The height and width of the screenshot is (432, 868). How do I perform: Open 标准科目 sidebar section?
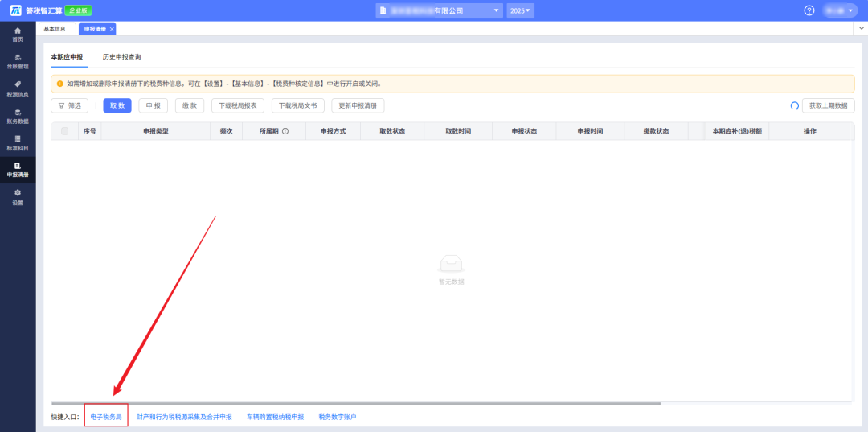tap(18, 143)
